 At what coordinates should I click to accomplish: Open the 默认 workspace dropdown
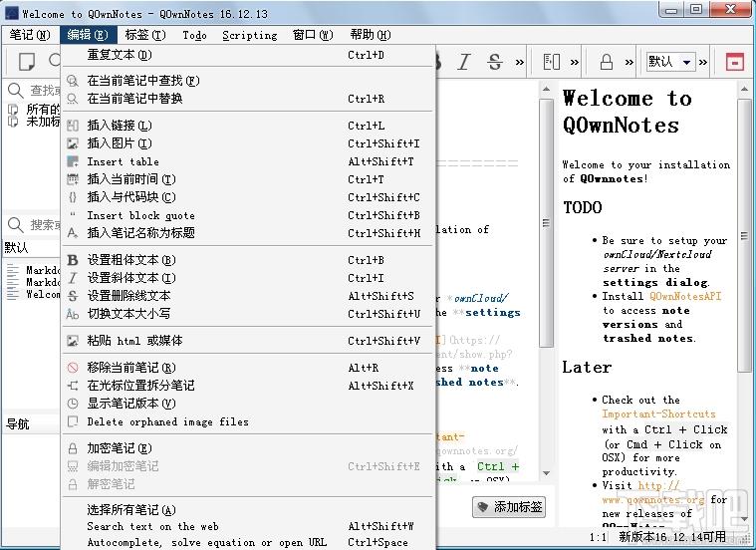pos(670,62)
